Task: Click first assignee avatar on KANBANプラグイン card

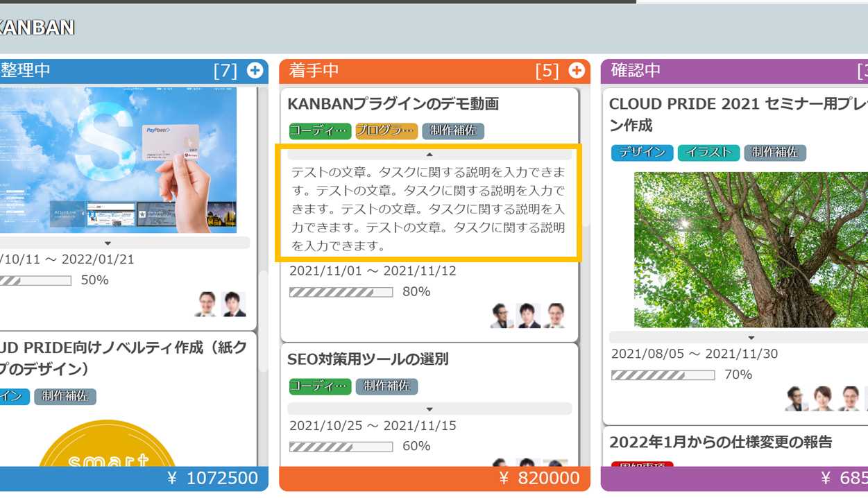Action: (x=502, y=316)
